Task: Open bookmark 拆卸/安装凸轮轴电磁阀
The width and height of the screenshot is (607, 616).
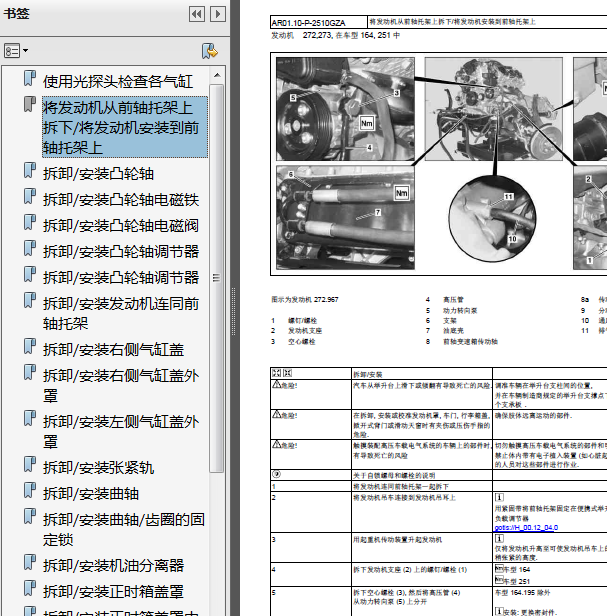Action: 121,226
